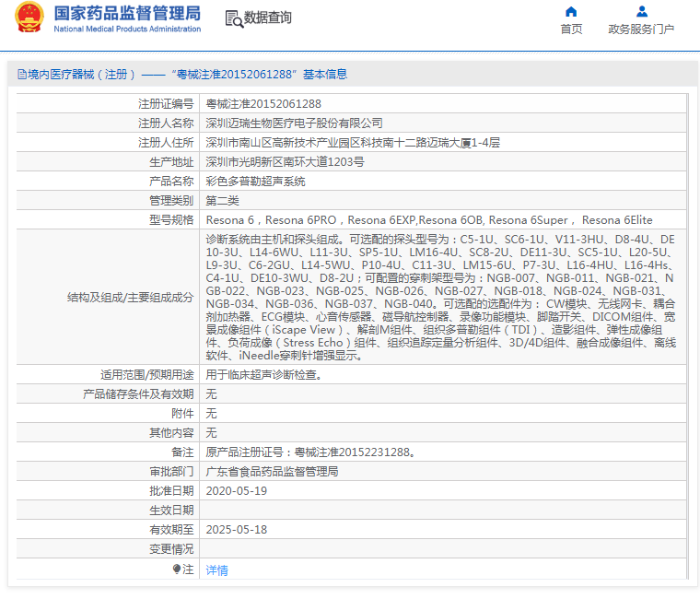The height and width of the screenshot is (599, 700).
Task: Open the 详情 details link
Action: click(217, 570)
